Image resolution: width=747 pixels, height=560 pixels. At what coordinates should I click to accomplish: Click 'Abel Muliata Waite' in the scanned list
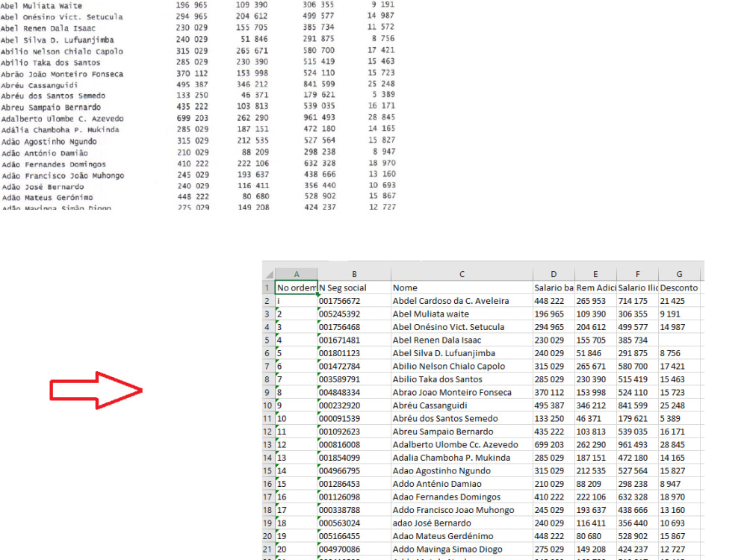[41, 6]
